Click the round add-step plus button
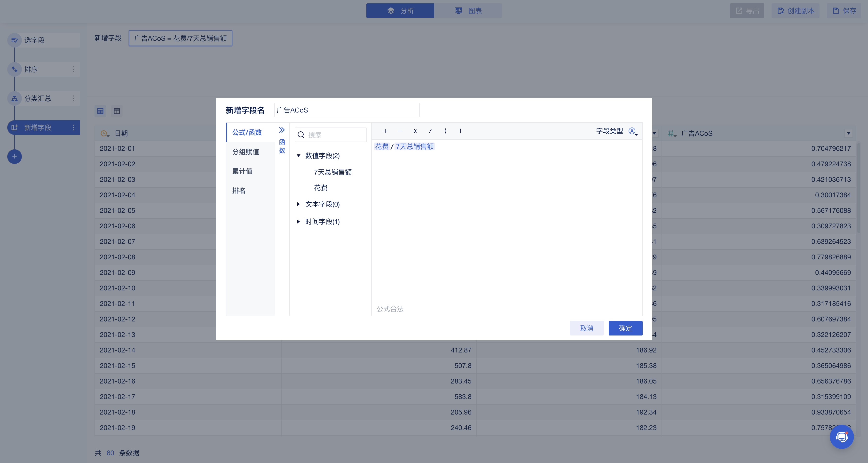This screenshot has width=868, height=463. [15, 157]
